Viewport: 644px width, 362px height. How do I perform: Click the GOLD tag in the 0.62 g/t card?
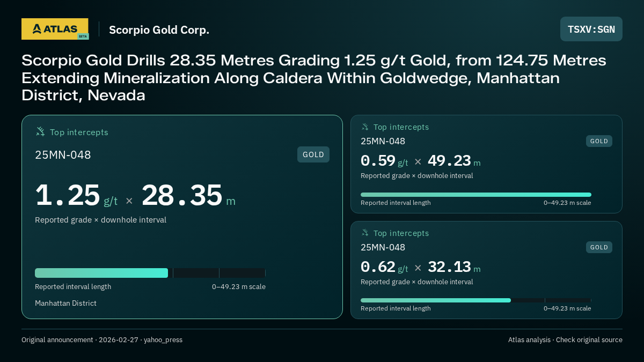pos(599,247)
